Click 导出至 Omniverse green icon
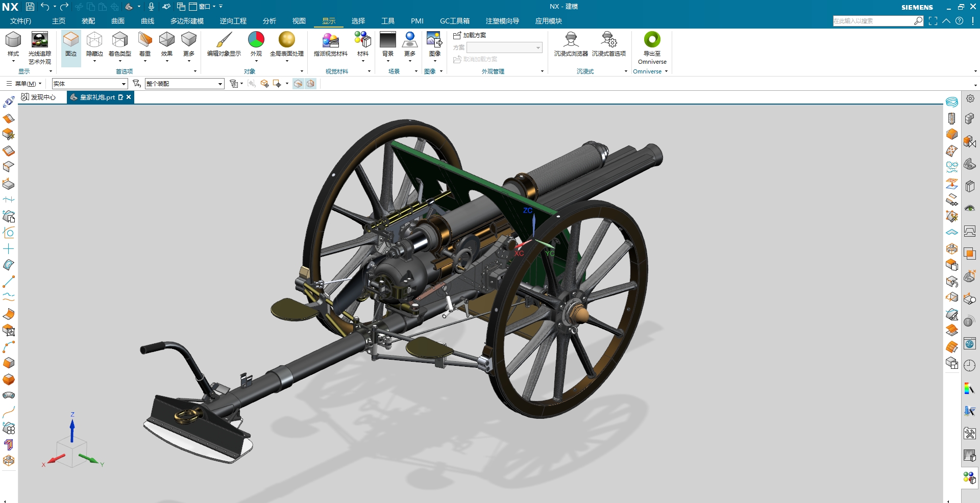The image size is (980, 503). pyautogui.click(x=652, y=40)
